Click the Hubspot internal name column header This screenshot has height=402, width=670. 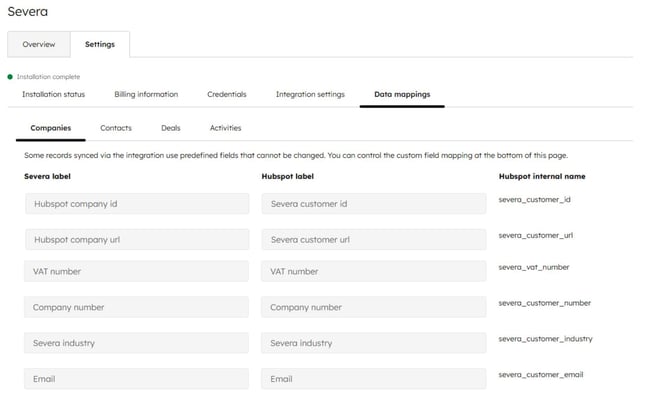pyautogui.click(x=542, y=176)
